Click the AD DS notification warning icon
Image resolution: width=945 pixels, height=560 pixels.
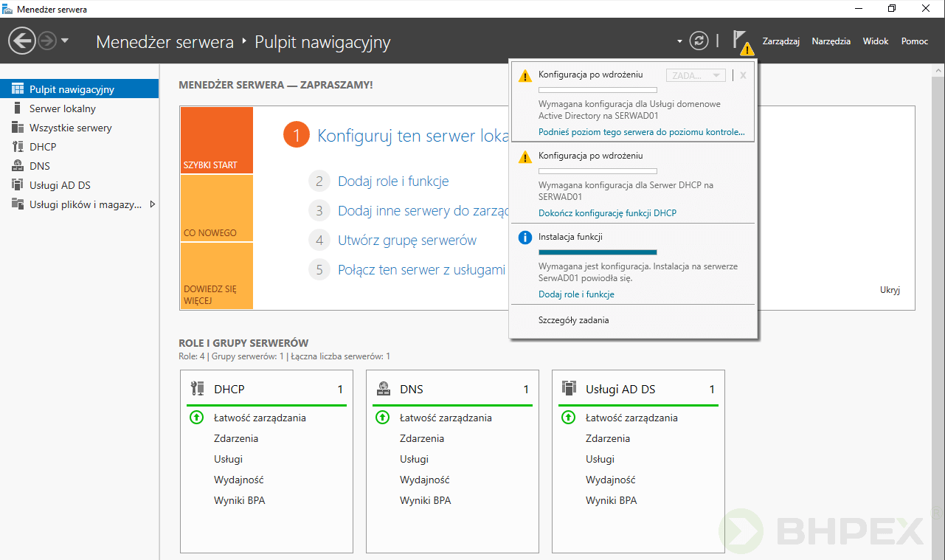tap(525, 76)
